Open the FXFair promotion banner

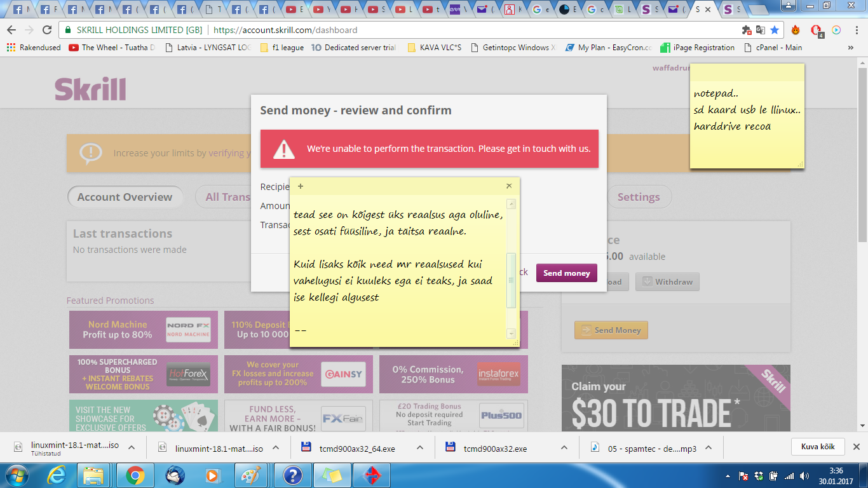pyautogui.click(x=299, y=416)
